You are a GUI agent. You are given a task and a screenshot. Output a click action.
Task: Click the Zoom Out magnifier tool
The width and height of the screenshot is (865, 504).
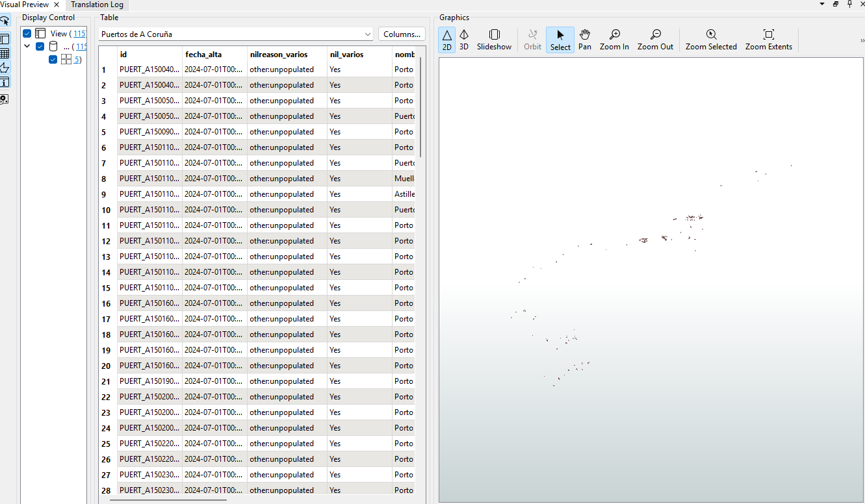coord(655,40)
